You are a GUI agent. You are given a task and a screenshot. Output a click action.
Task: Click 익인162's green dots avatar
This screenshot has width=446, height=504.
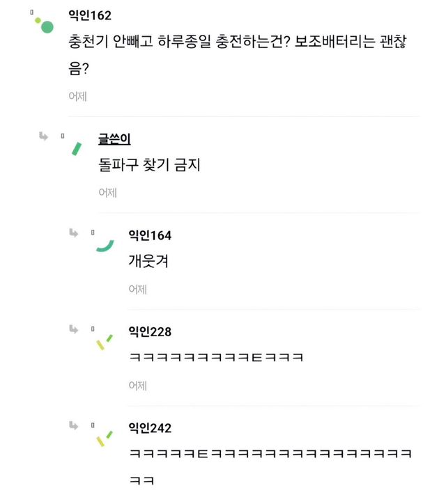(x=43, y=24)
